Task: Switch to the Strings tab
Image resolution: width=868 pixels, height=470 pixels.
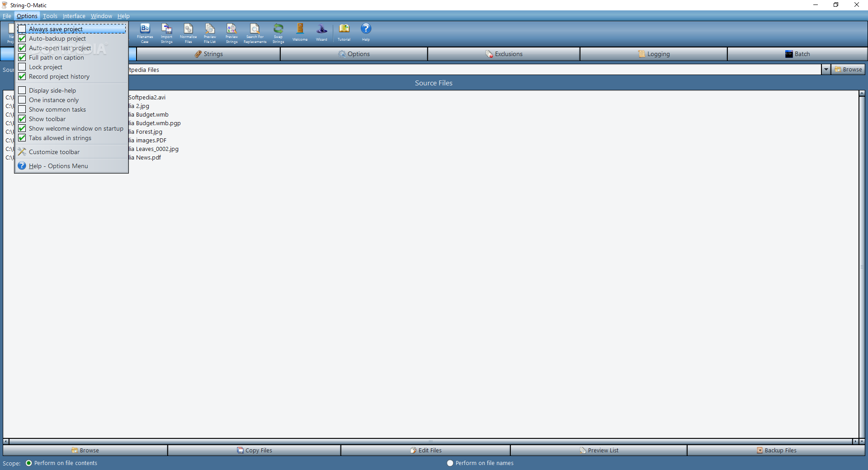Action: pos(208,54)
